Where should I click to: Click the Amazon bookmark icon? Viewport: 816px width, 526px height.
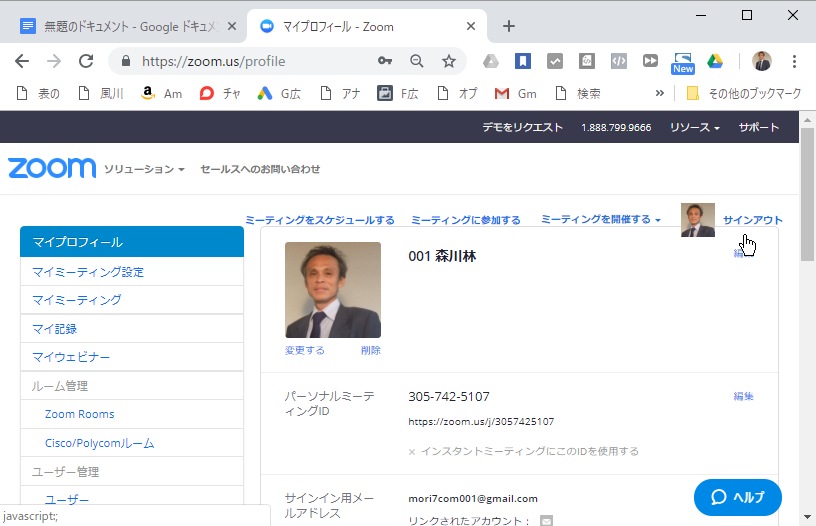(x=148, y=93)
